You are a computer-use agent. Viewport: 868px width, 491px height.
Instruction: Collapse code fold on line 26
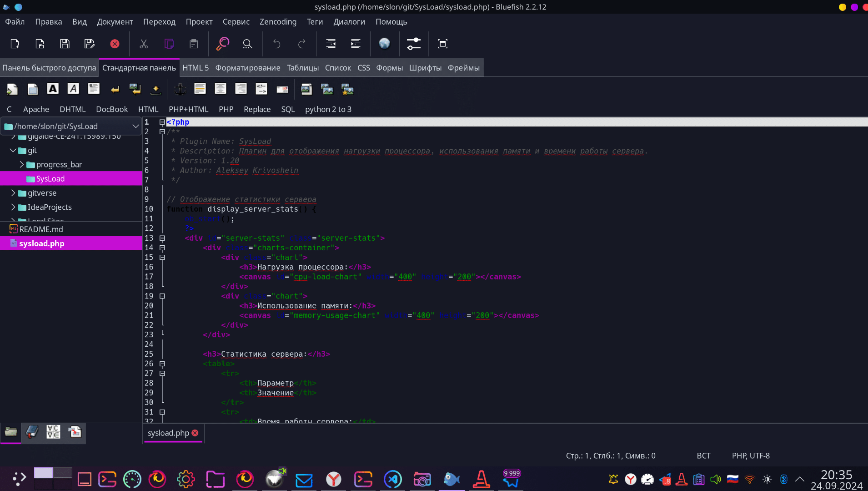click(x=162, y=364)
